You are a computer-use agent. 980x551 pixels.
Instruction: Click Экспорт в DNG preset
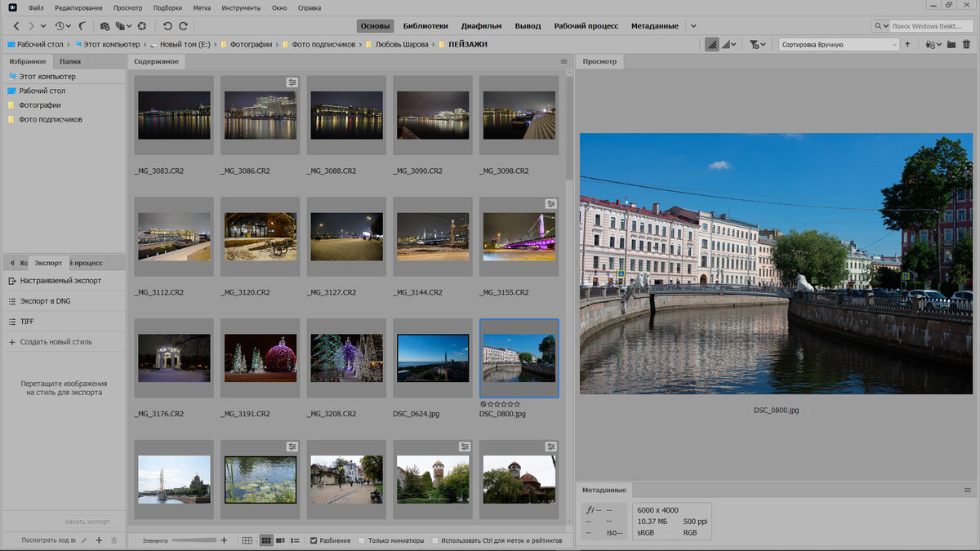pyautogui.click(x=45, y=301)
